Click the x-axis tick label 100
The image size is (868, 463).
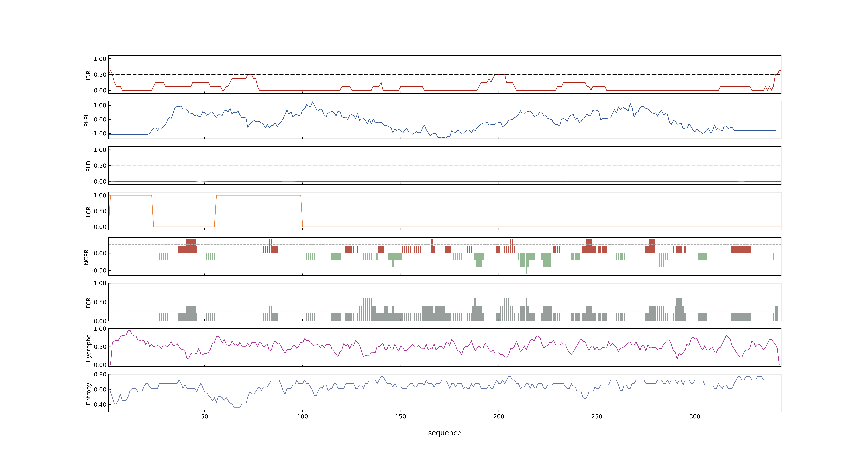point(303,416)
